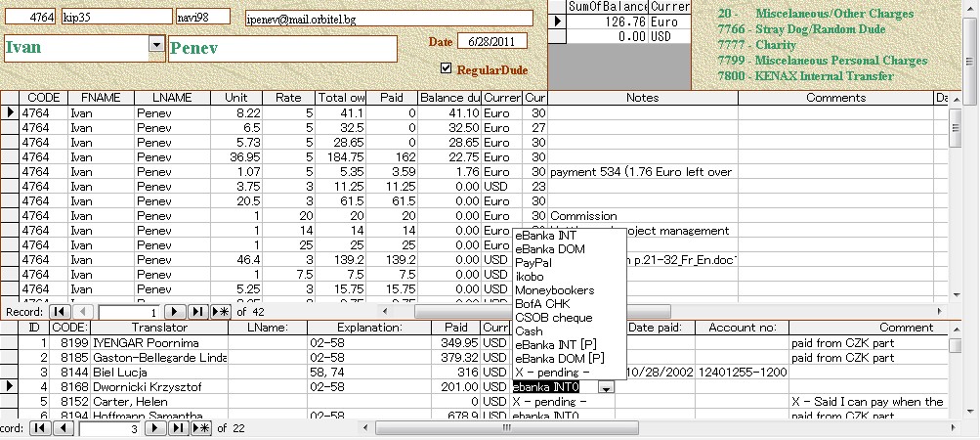Click the Carter, Helen translator cell
This screenshot has width=980, height=440.
159,402
